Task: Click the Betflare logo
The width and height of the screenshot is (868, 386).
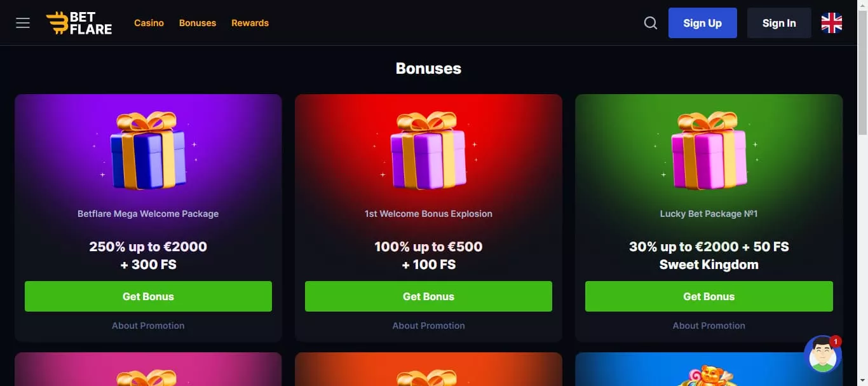Action: (79, 23)
